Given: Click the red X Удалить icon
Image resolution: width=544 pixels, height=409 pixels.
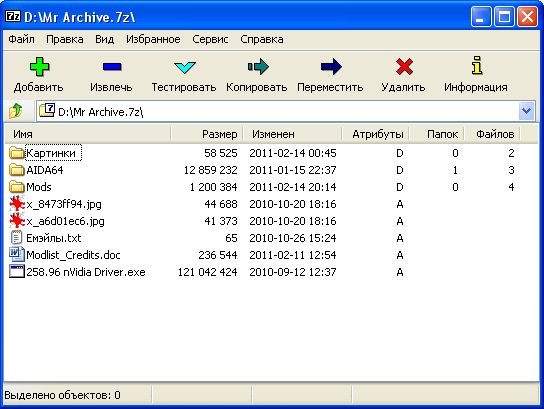Looking at the screenshot, I should (x=404, y=66).
